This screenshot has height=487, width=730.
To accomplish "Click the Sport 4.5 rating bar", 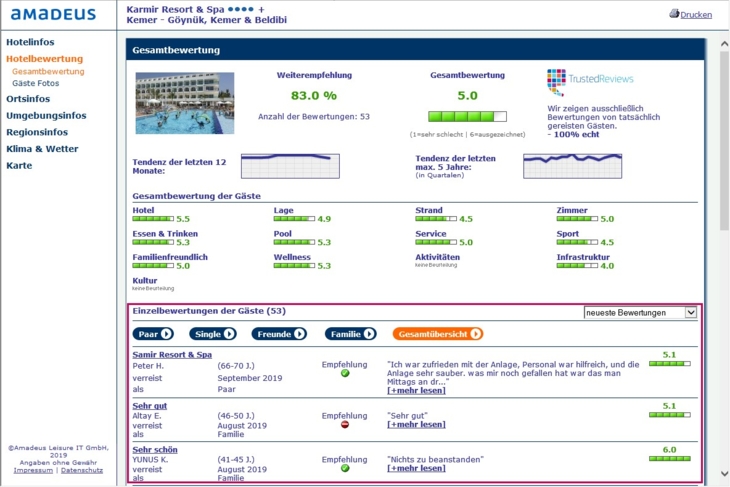I will (x=577, y=242).
